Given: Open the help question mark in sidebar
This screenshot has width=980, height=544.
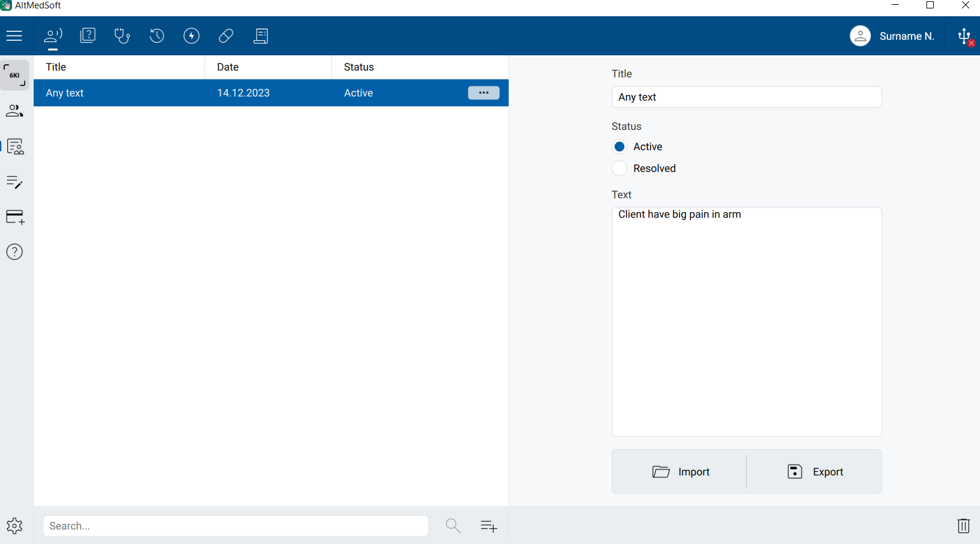Looking at the screenshot, I should pos(14,252).
